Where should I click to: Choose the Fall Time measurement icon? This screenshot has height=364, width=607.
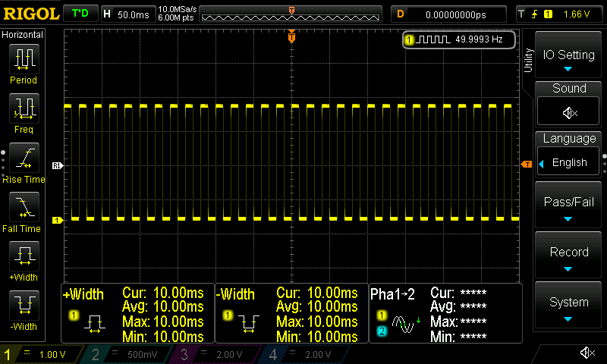(x=24, y=207)
